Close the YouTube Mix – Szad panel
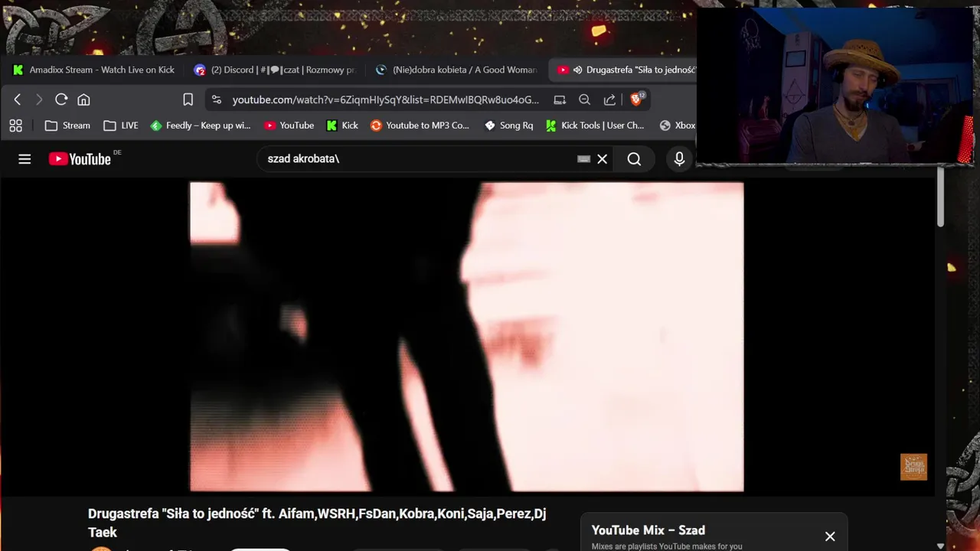Image resolution: width=980 pixels, height=551 pixels. tap(830, 536)
